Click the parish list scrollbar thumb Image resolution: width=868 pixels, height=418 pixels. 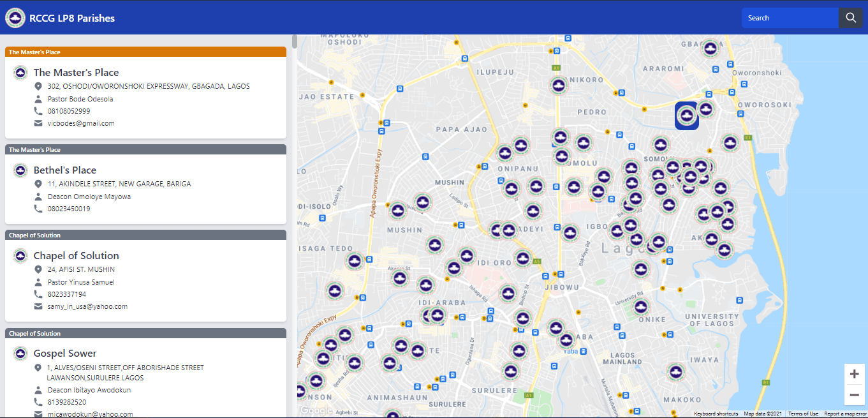click(295, 41)
